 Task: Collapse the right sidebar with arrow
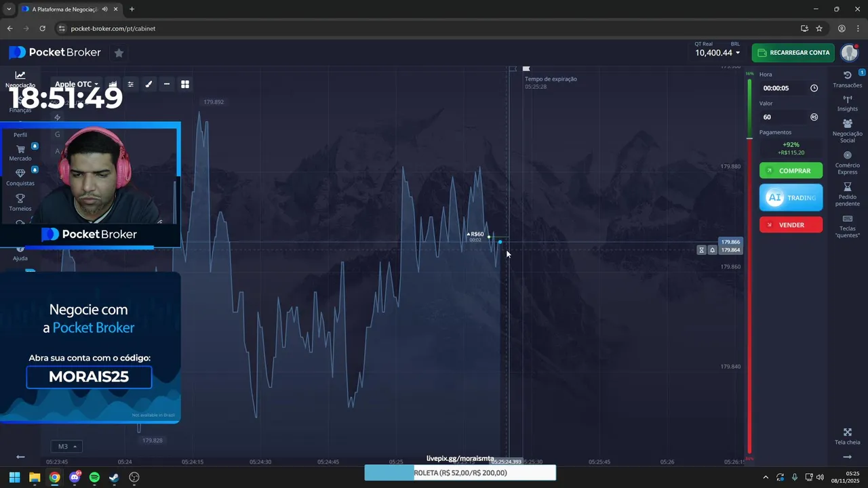click(847, 457)
